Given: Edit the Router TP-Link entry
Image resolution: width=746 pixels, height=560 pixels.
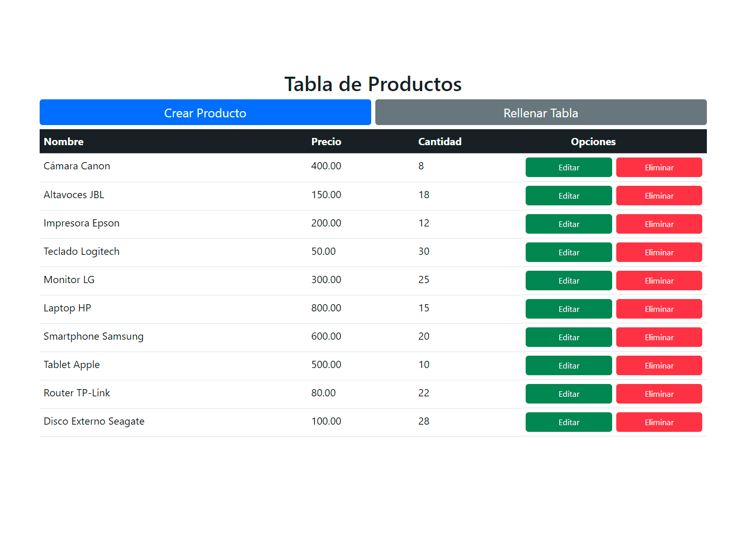Looking at the screenshot, I should (x=568, y=394).
